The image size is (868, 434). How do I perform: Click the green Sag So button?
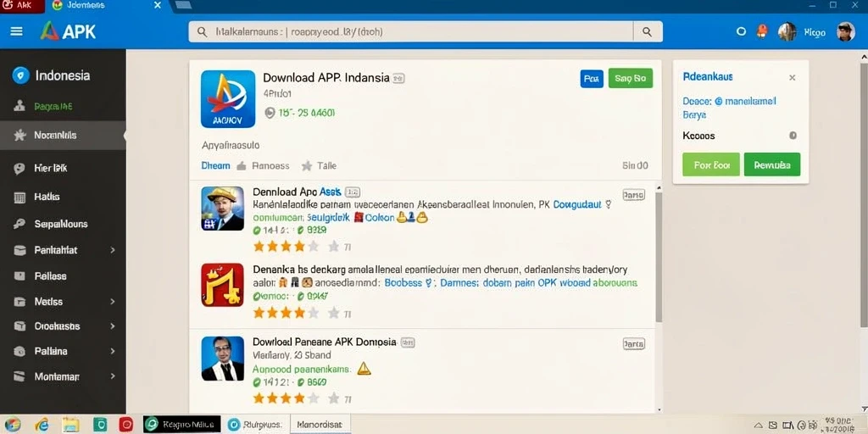coord(631,79)
